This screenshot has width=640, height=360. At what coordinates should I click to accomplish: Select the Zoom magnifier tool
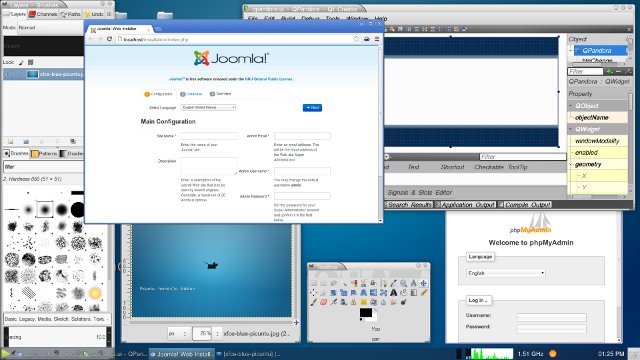click(403, 283)
